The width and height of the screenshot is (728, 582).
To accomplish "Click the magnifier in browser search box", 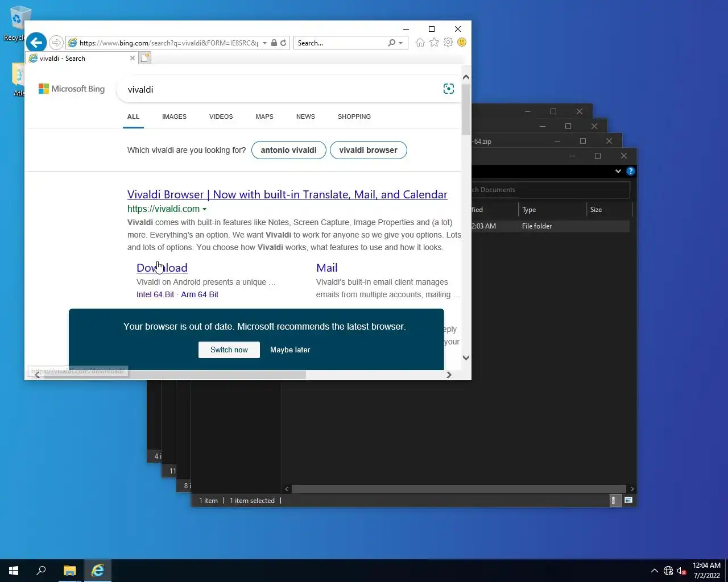I will pyautogui.click(x=391, y=43).
